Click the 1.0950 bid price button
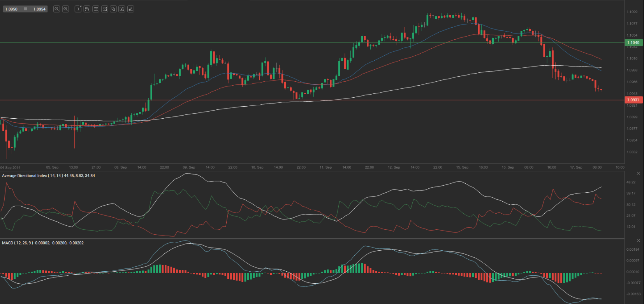This screenshot has height=304, width=644. click(12, 9)
